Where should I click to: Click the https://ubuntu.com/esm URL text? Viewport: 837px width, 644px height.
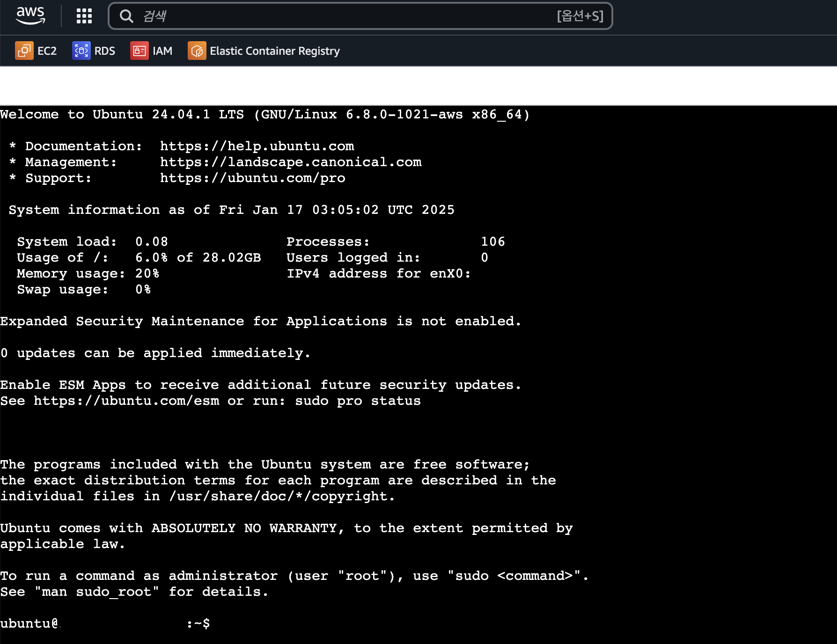tap(126, 401)
